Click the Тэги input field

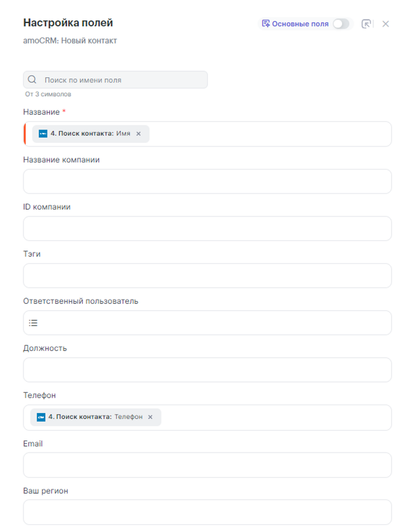click(x=207, y=276)
